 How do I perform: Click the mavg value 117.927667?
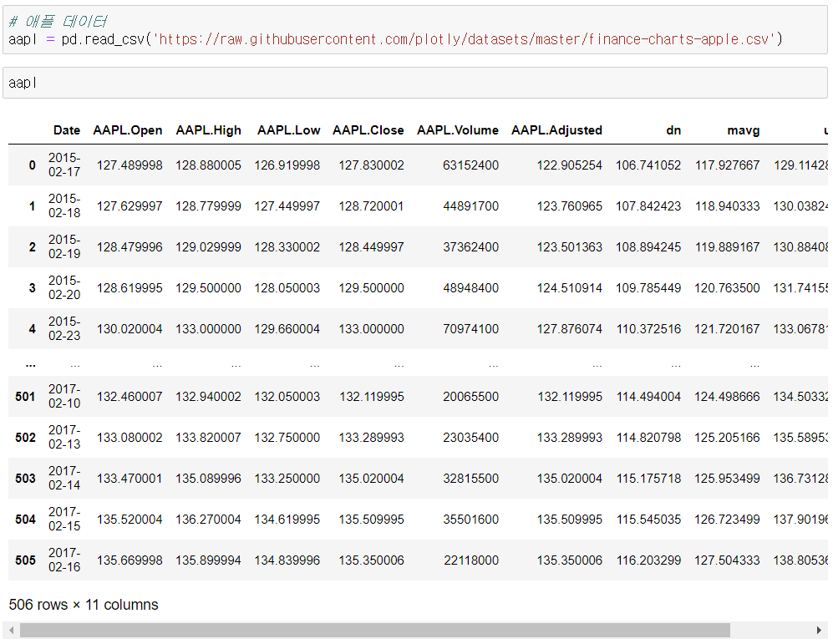[728, 165]
